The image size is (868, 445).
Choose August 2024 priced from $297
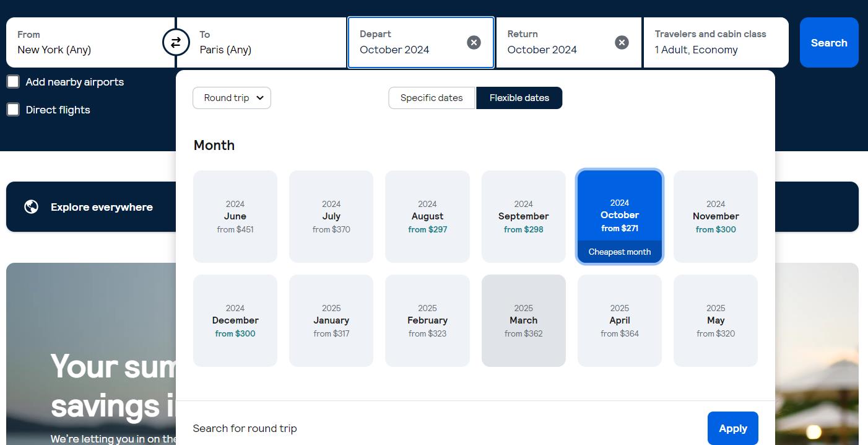(427, 216)
